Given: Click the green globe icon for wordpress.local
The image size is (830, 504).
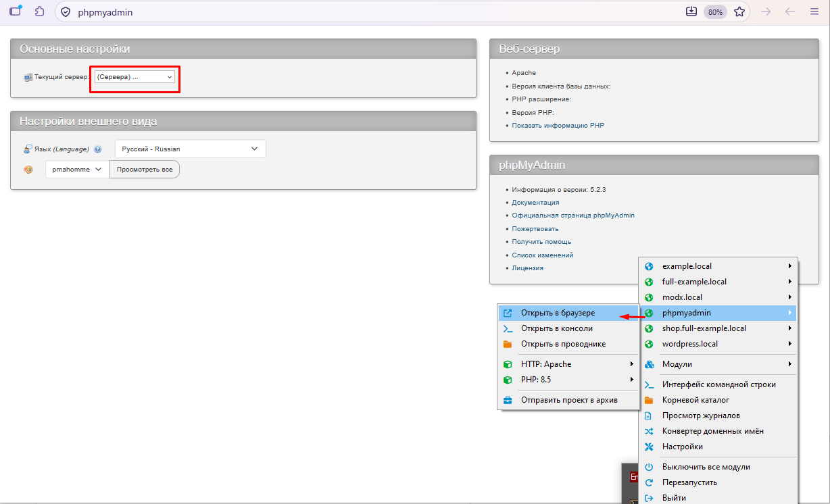Looking at the screenshot, I should coord(650,344).
